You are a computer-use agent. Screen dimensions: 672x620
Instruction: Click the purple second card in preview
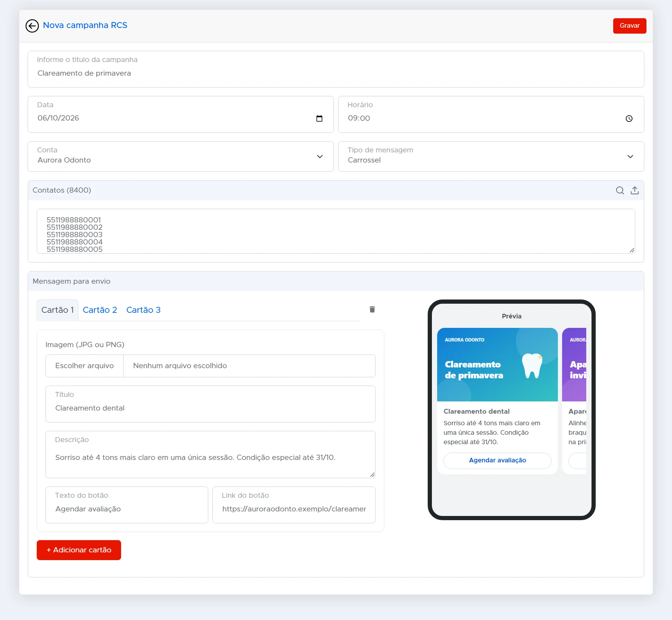click(574, 401)
